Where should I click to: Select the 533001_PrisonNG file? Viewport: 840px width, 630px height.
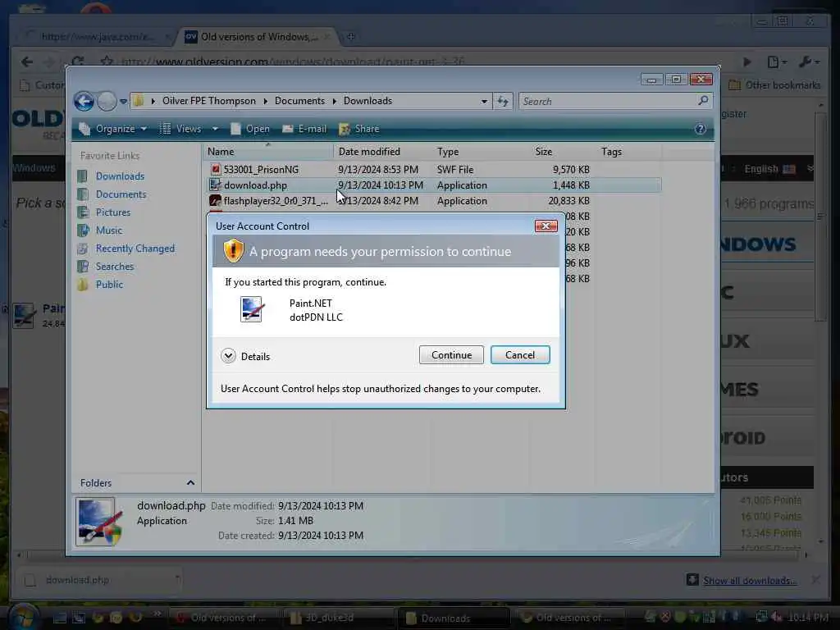click(261, 169)
